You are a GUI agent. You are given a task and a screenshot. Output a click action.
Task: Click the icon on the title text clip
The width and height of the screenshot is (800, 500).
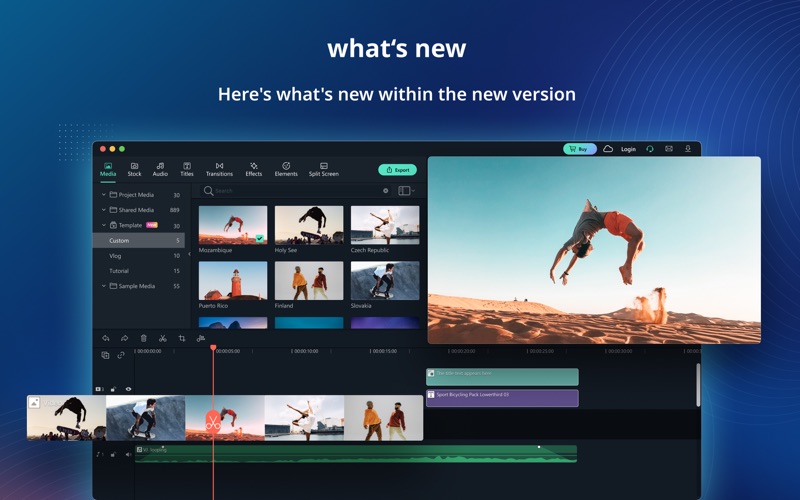[x=431, y=373]
